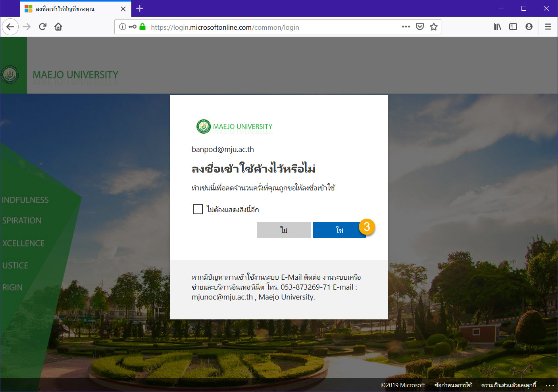
Task: Open the 'ความเป็นส่วนตัวและคุกกี้' privacy link
Action: click(508, 385)
